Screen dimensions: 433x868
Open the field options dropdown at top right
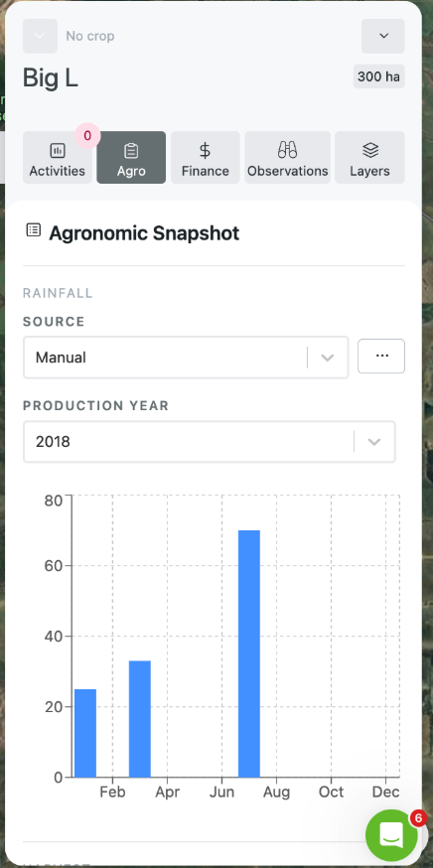click(x=383, y=36)
